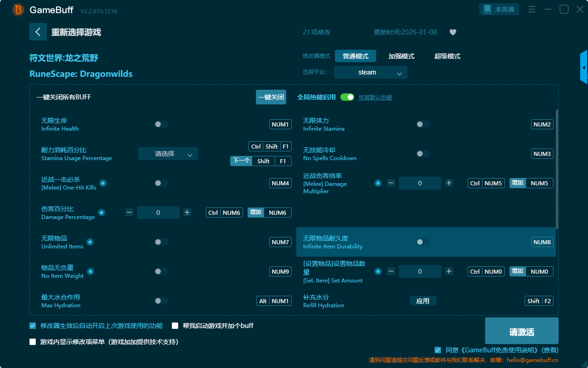This screenshot has width=588, height=368.
Task: Click star icon next to Unlimited Items
Action: point(90,242)
